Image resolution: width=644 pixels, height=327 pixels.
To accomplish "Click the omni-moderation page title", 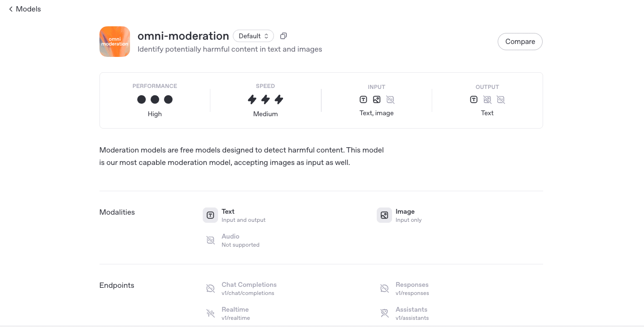I will click(183, 36).
